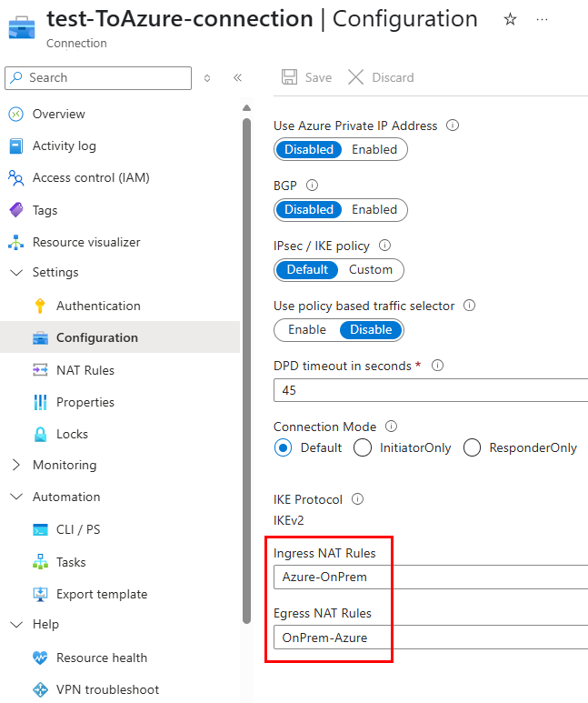Viewport: 588px width, 703px height.
Task: Collapse the Settings section chevron
Action: click(16, 272)
